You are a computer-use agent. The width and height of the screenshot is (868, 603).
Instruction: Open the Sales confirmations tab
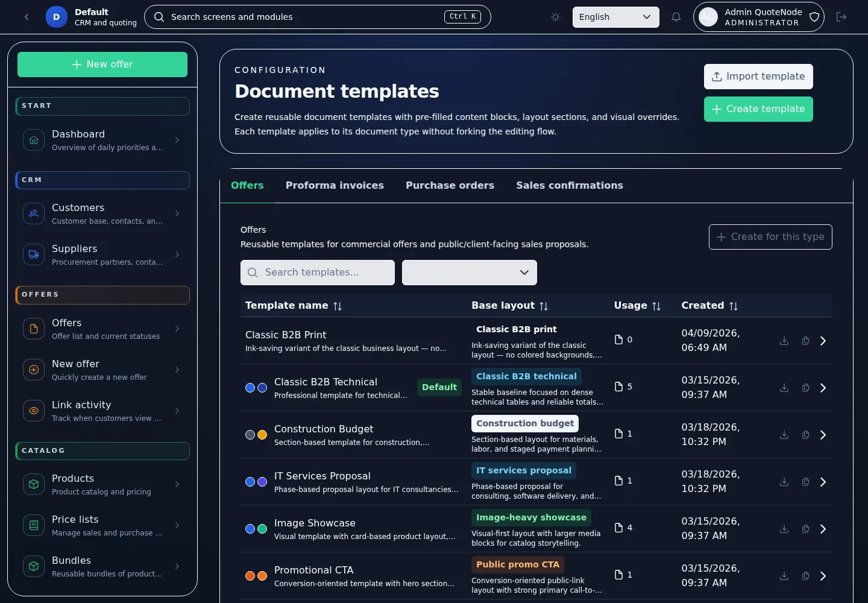(569, 186)
